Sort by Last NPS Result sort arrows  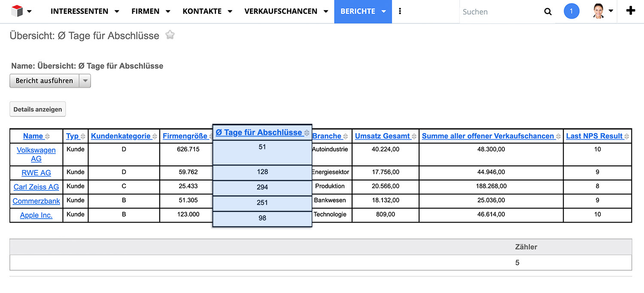pos(626,136)
